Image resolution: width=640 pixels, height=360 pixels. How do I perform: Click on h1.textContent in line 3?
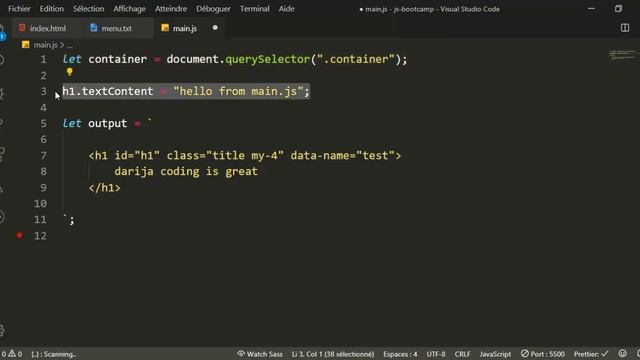(108, 91)
